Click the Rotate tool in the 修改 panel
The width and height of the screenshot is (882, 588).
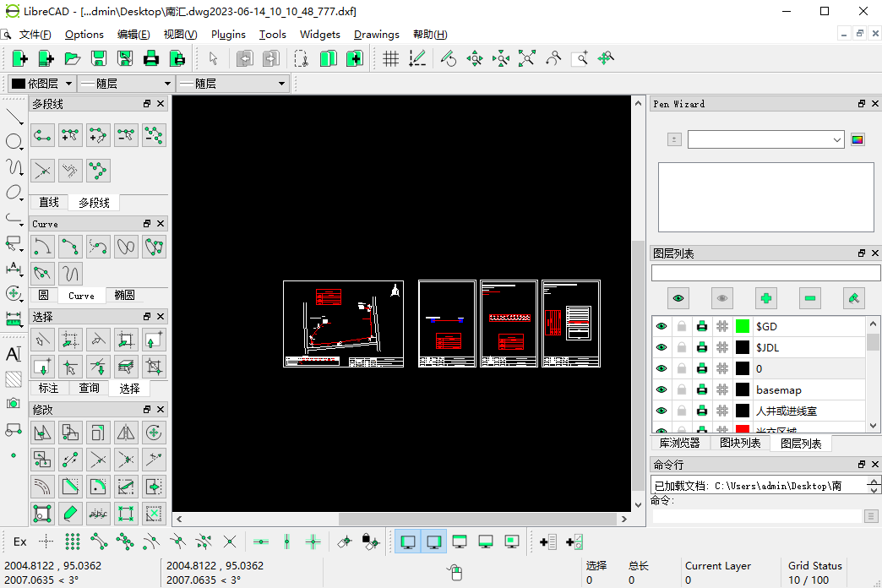pyautogui.click(x=154, y=433)
